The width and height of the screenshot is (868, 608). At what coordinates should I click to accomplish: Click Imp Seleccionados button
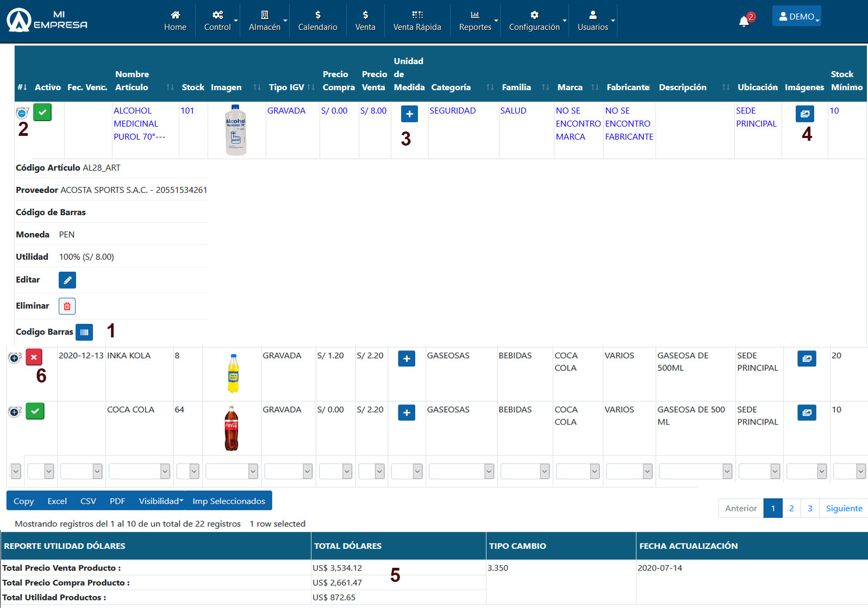(229, 501)
